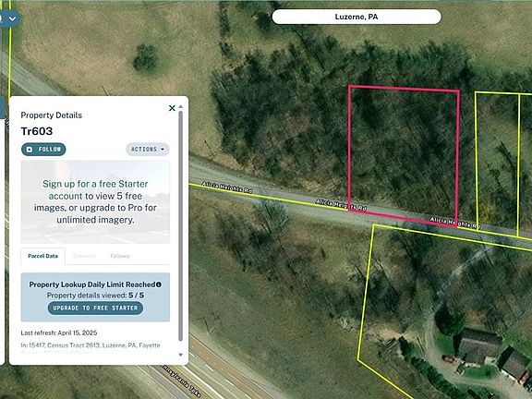
Task: Click the Luzerne, PA search bar
Action: 357,17
